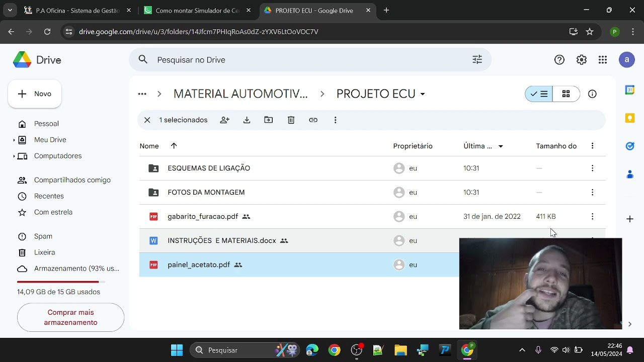Open the PROJETO ECU folder dropdown
644x362 pixels.
tap(423, 94)
